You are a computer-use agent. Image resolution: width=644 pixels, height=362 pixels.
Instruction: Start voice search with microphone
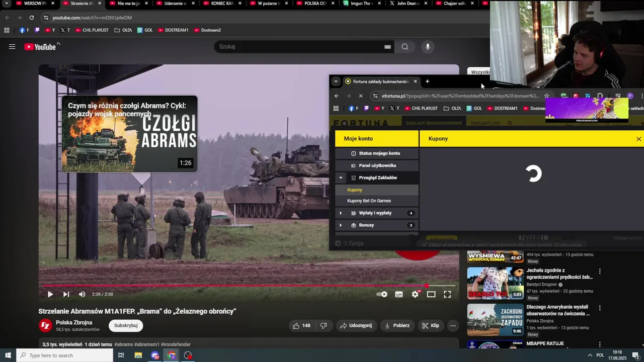428,47
